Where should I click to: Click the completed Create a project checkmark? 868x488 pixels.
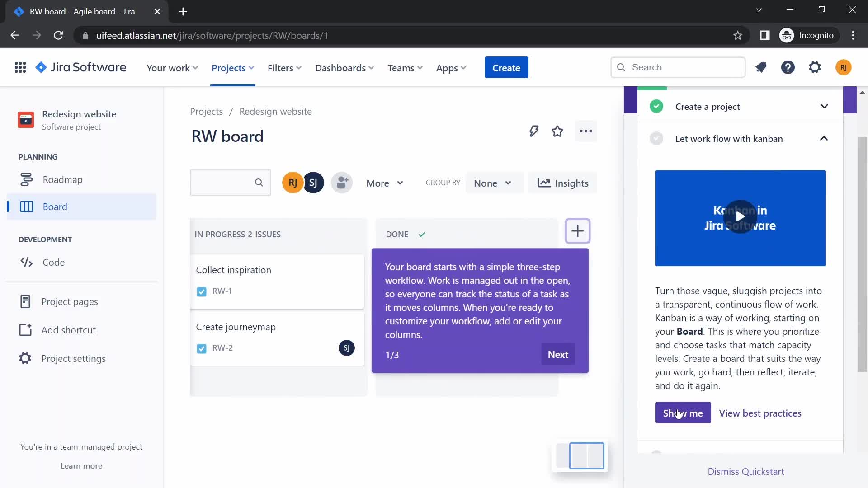pos(656,107)
